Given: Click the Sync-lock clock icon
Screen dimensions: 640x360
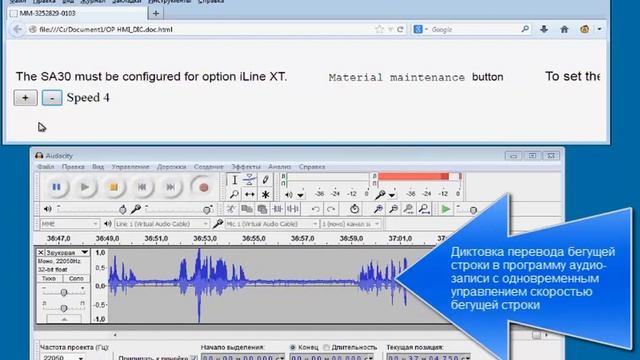Looking at the screenshot, I should click(354, 209).
